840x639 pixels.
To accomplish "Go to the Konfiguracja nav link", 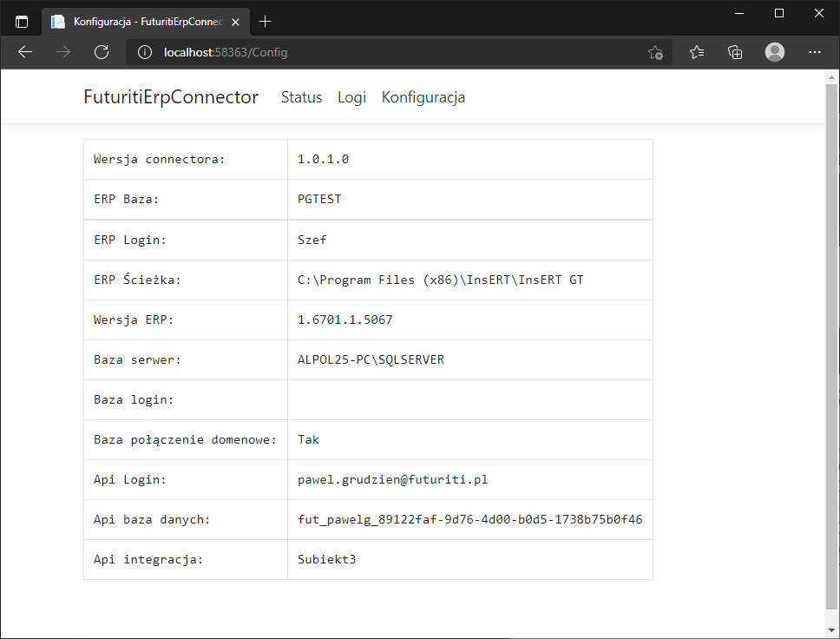I will pos(423,97).
